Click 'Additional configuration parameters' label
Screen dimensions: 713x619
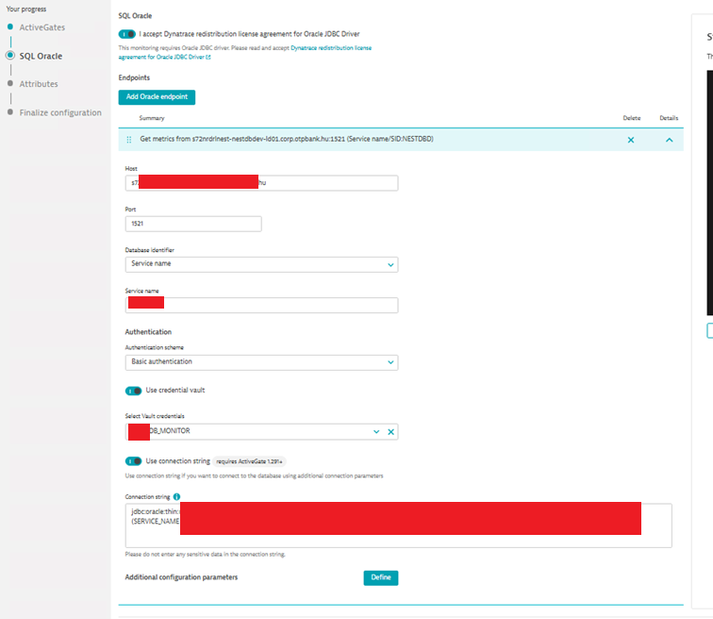click(181, 577)
